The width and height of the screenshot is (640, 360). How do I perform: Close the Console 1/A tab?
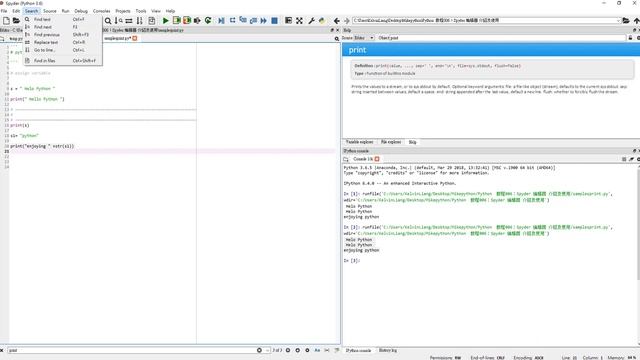[x=377, y=159]
